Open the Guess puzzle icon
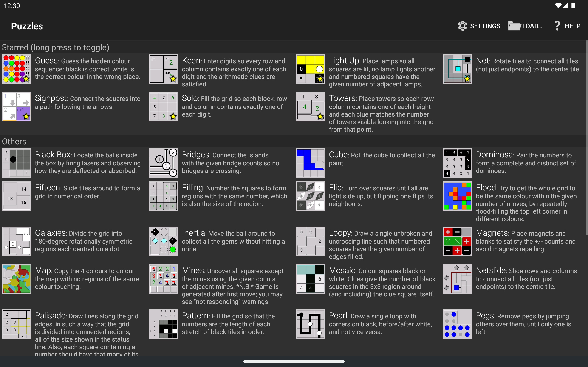Screen dimensions: 588x367 pyautogui.click(x=16, y=69)
